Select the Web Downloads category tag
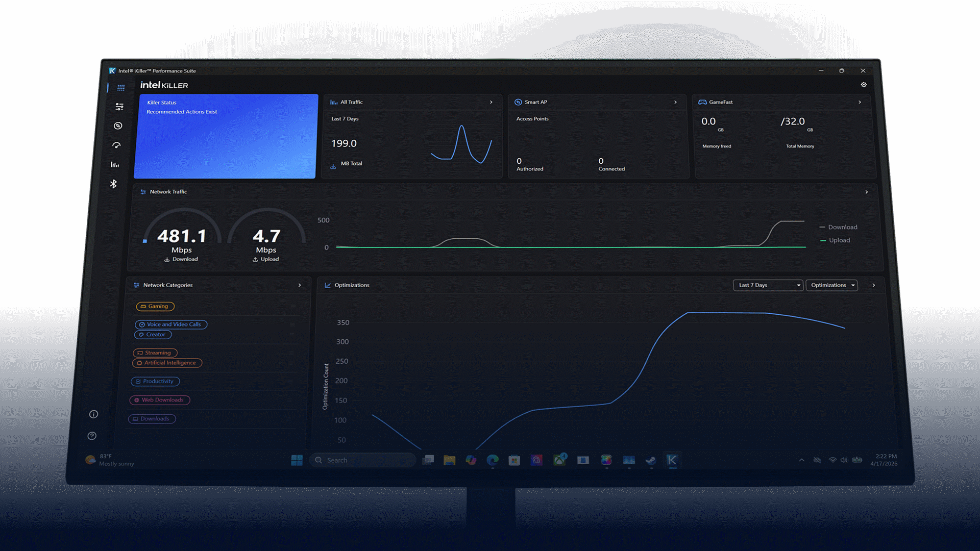Image resolution: width=980 pixels, height=551 pixels. click(x=160, y=400)
